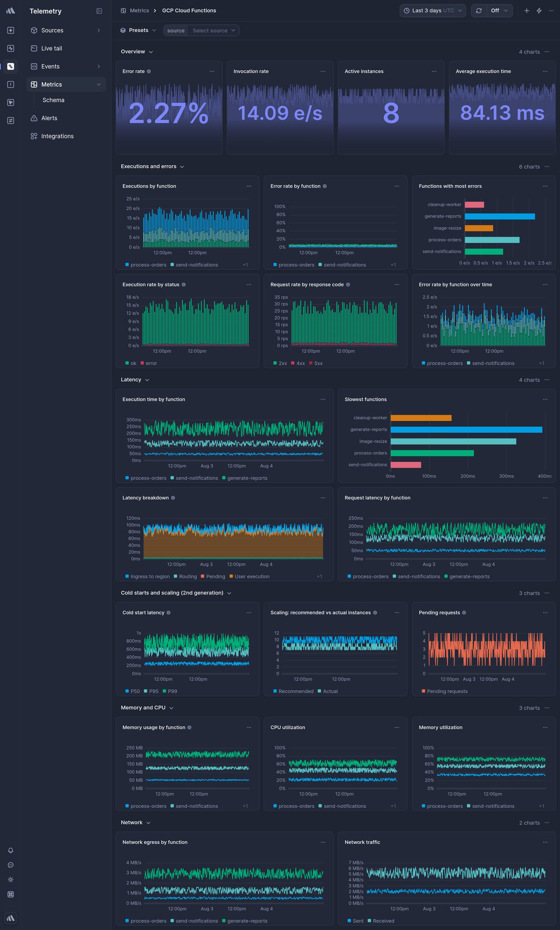Image resolution: width=560 pixels, height=930 pixels.
Task: Collapse the Metrics chevron
Action: click(99, 84)
